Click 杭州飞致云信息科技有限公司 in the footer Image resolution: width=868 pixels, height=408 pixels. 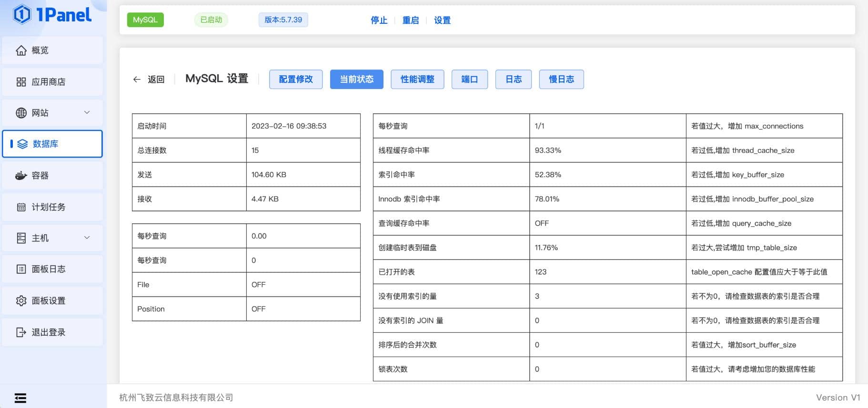coord(176,398)
